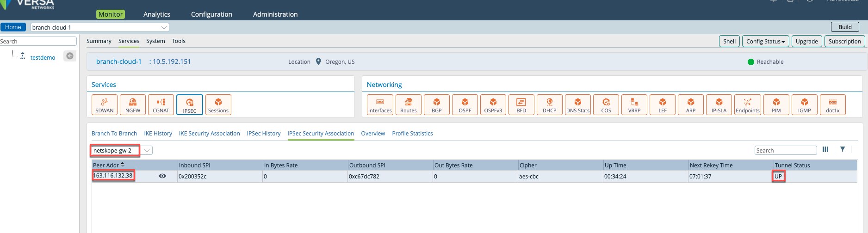
Task: Click the branch-cloud-1 device name link
Action: pyautogui.click(x=119, y=61)
